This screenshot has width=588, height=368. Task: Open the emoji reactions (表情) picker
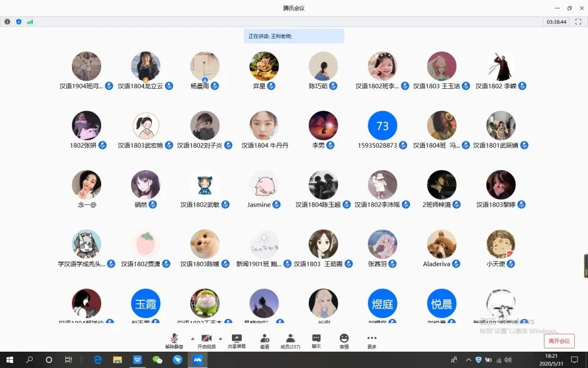(344, 340)
